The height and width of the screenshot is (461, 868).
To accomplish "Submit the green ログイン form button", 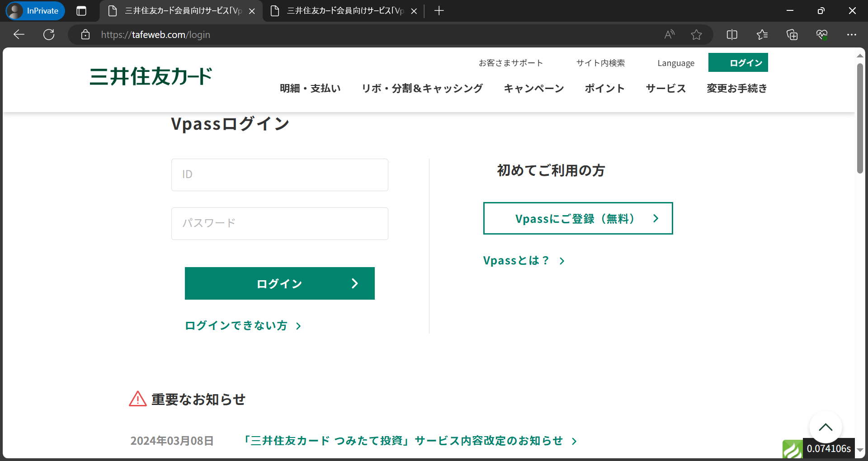I will click(279, 283).
